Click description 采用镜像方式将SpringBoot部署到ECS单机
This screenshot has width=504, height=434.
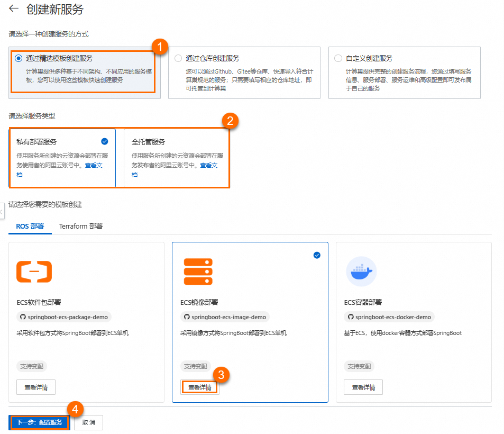pyautogui.click(x=233, y=333)
